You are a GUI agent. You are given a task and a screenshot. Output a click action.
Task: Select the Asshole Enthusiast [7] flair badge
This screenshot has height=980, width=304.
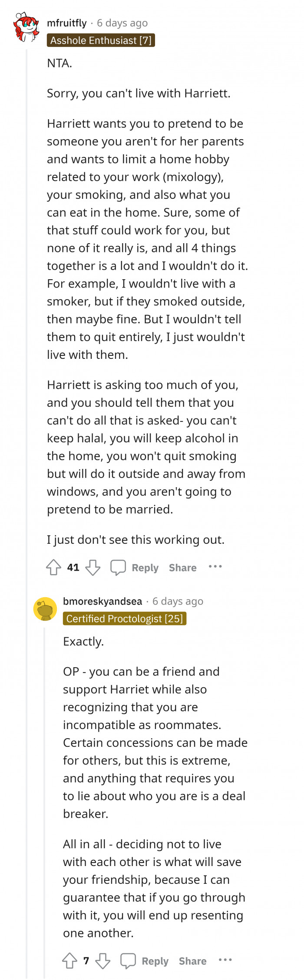pyautogui.click(x=101, y=40)
